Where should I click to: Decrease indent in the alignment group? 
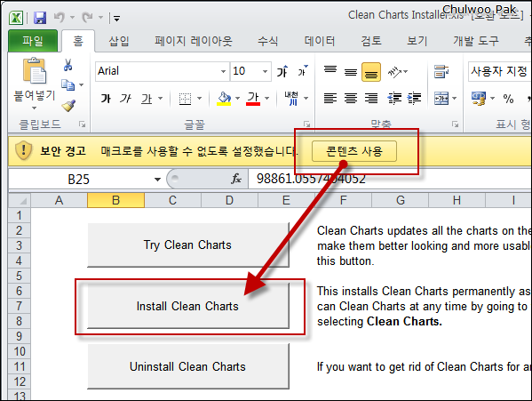coord(394,99)
